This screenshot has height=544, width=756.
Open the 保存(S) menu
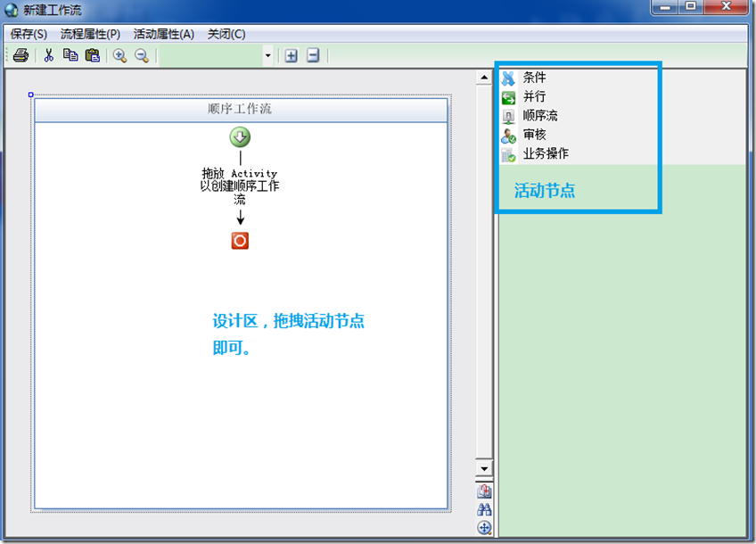29,34
